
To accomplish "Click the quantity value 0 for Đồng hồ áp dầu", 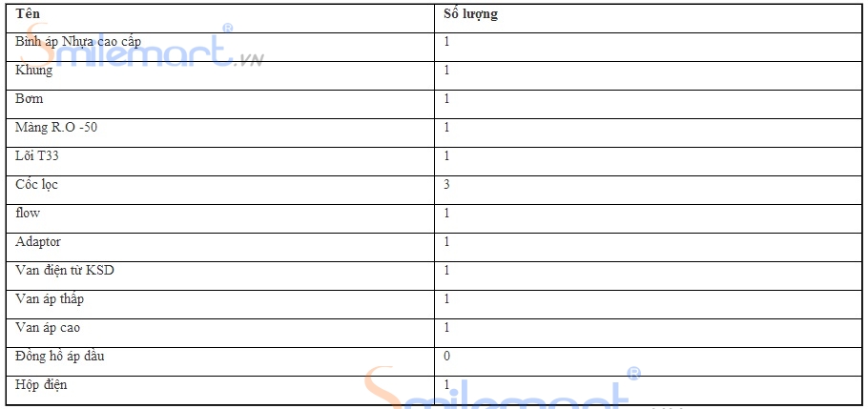I will tap(446, 357).
